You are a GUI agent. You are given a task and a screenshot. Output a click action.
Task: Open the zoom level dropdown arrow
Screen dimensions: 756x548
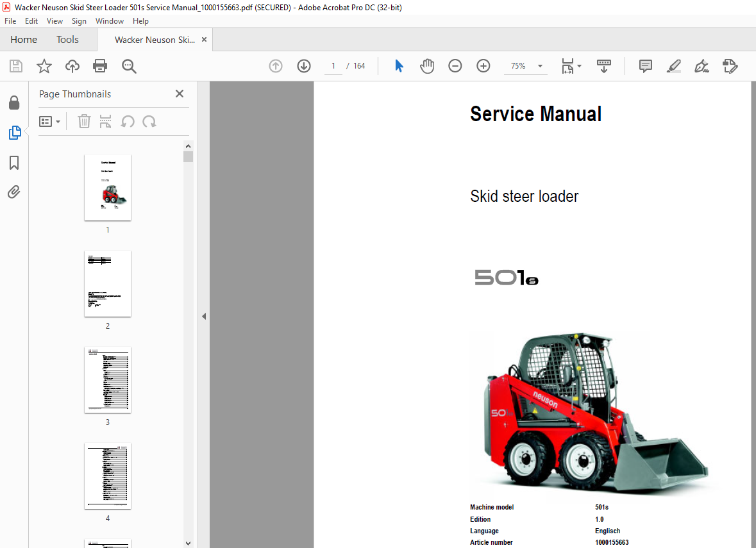tap(540, 66)
